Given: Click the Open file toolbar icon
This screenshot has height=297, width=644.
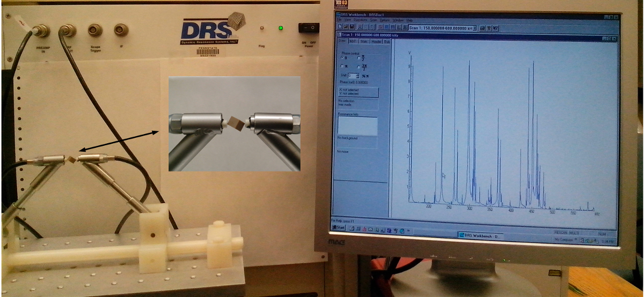Looking at the screenshot, I should [346, 27].
